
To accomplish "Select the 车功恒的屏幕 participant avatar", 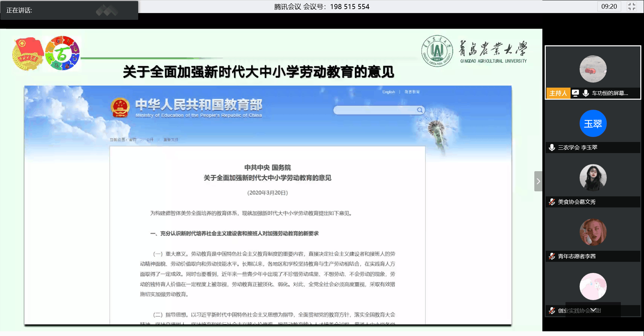I will (593, 69).
